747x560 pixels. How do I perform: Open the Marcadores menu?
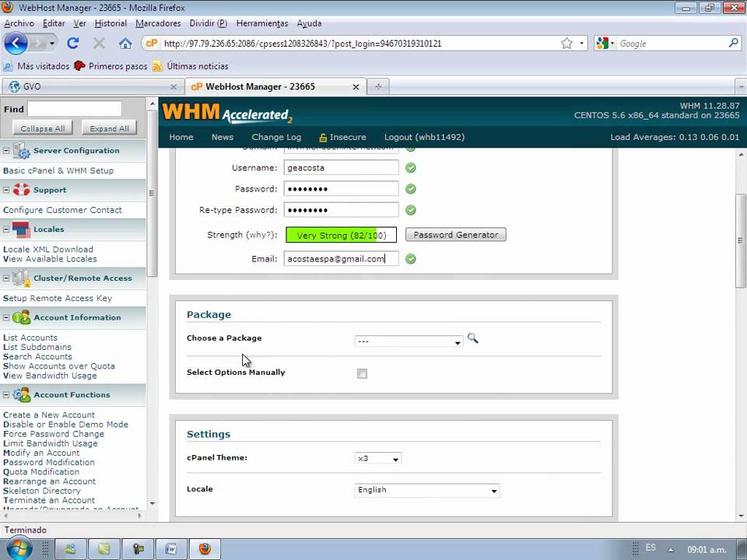point(158,23)
